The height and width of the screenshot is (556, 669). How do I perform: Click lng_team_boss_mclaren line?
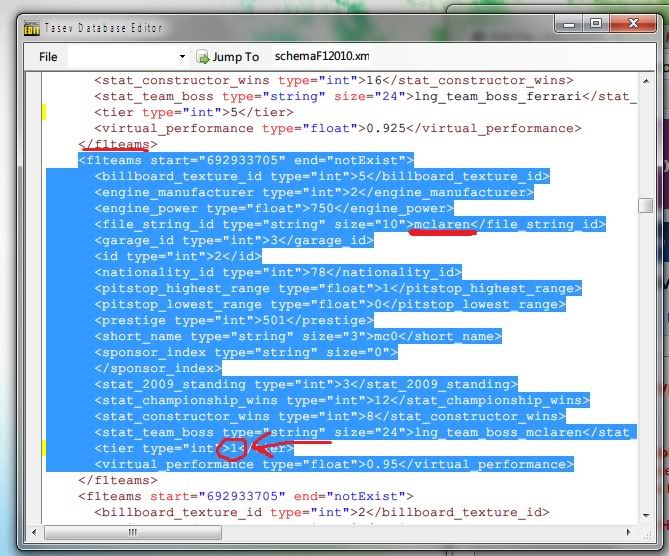(365, 432)
